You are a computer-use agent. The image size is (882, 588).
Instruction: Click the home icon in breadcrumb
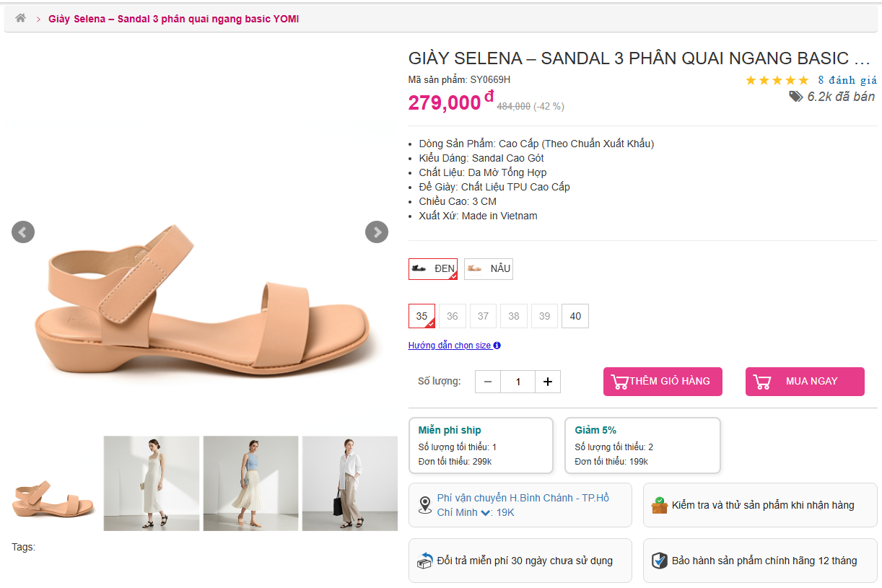coord(20,18)
